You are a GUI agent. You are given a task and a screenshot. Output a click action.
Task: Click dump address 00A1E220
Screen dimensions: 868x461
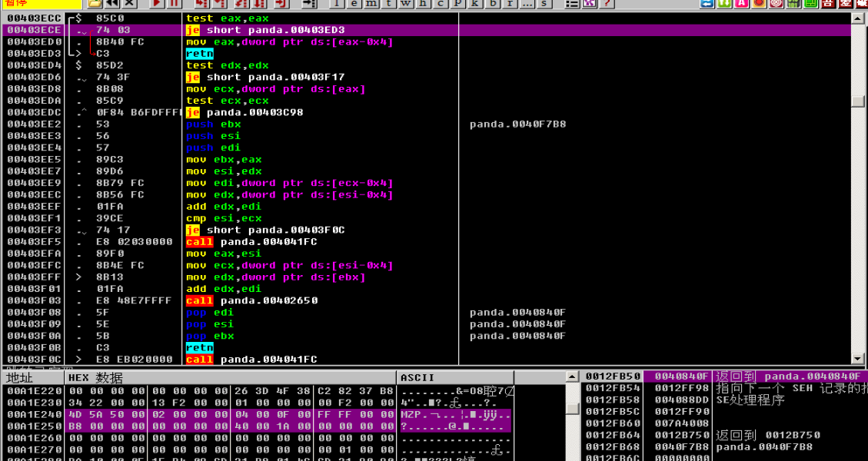tap(35, 391)
